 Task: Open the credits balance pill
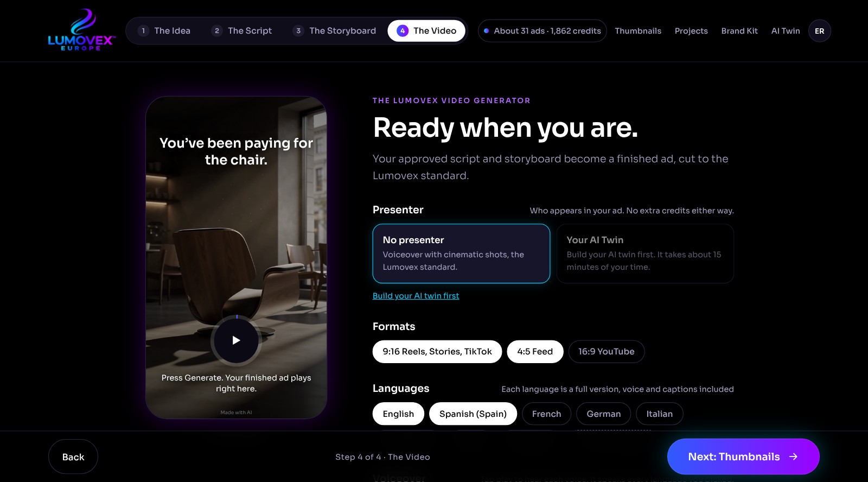(x=542, y=31)
